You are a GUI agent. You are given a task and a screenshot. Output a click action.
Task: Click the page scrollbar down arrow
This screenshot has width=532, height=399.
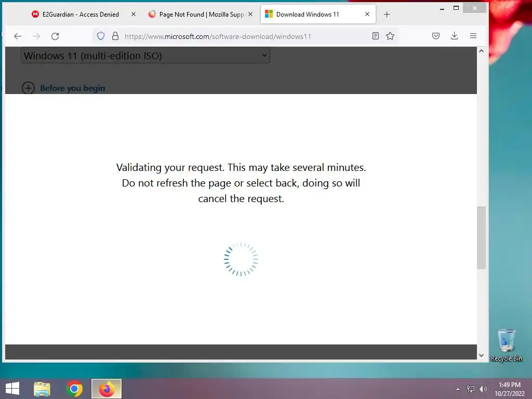pyautogui.click(x=481, y=355)
